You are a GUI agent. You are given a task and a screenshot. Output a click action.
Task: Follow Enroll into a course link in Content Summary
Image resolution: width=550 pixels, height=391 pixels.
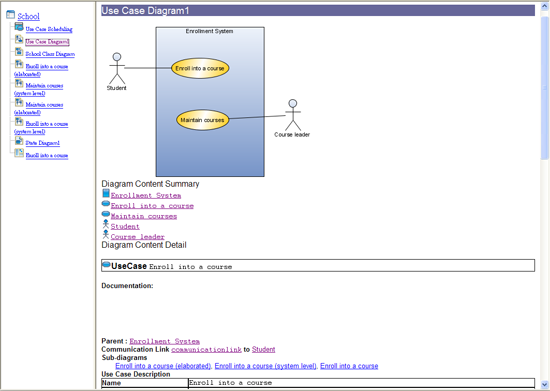(x=152, y=206)
